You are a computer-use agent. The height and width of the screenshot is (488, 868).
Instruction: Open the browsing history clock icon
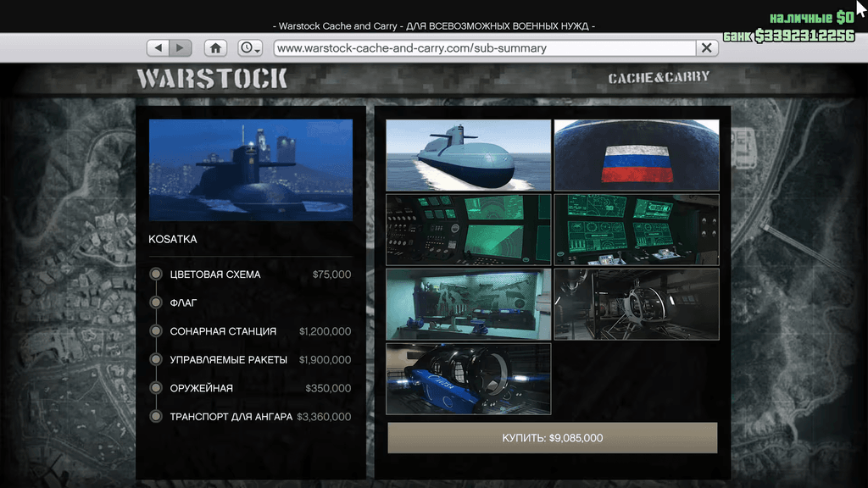(x=250, y=48)
